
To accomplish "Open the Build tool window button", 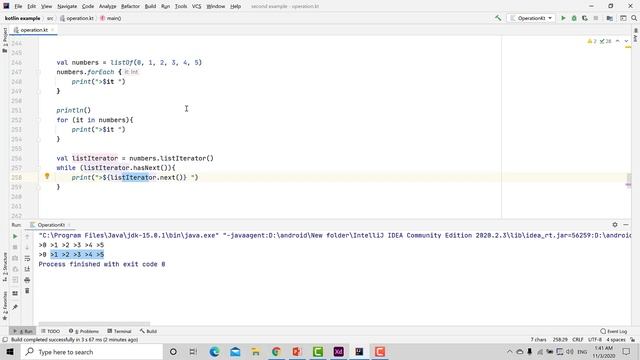I will pos(148,331).
